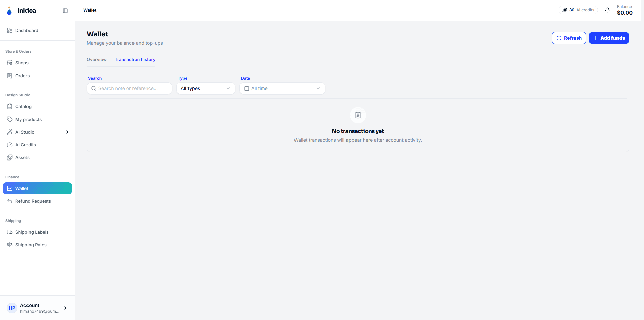
Task: Open the Assets page
Action: click(37, 157)
